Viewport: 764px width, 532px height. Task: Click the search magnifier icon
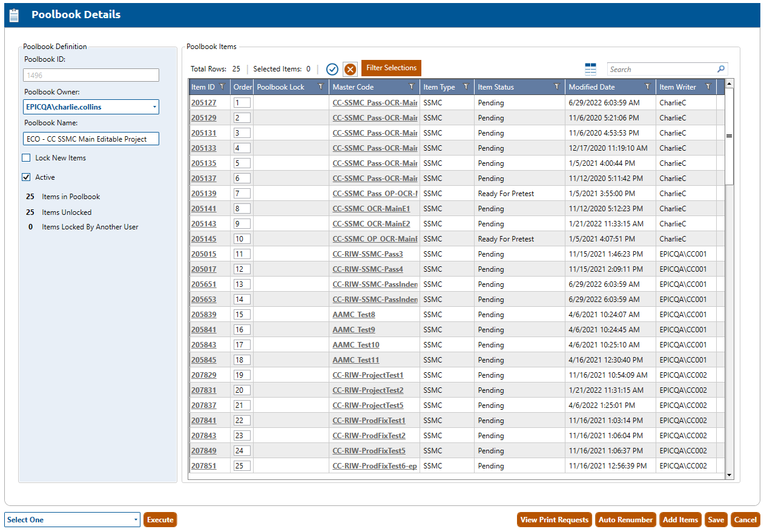(720, 69)
